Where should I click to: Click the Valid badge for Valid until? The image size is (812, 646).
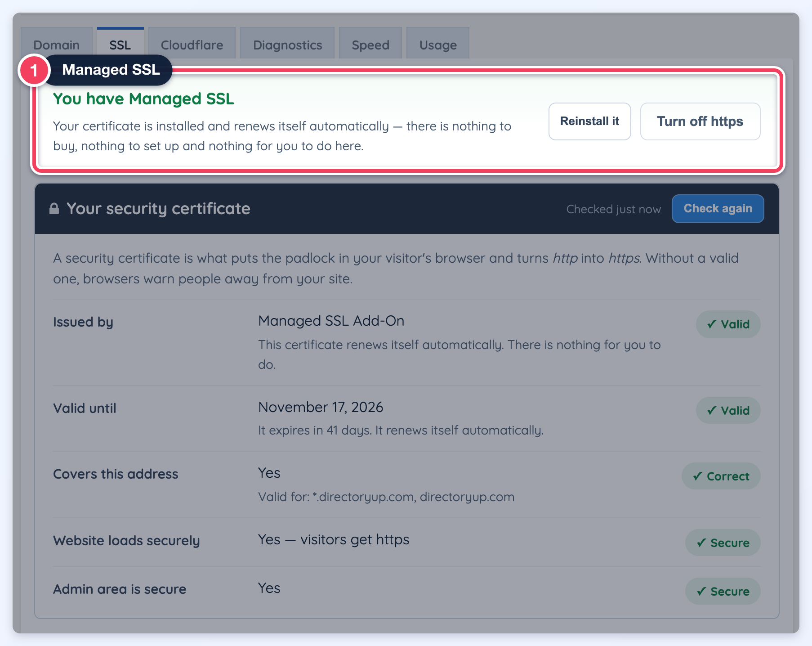click(x=728, y=411)
